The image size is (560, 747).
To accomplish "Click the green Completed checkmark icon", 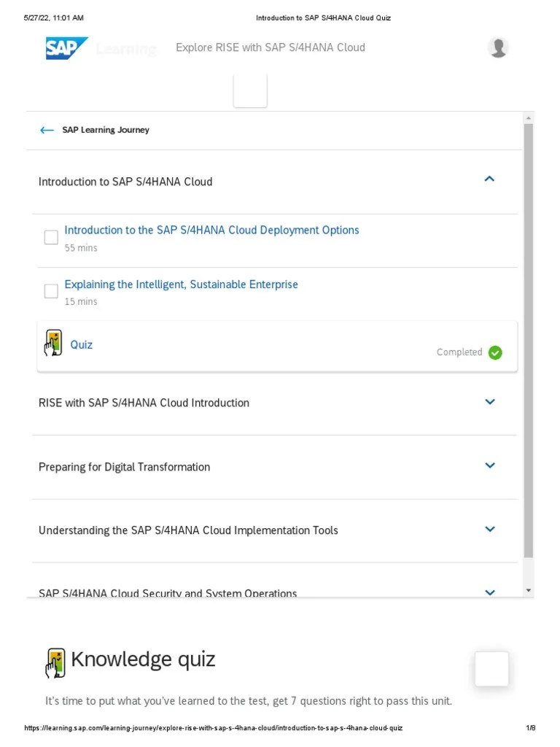I will pos(495,352).
